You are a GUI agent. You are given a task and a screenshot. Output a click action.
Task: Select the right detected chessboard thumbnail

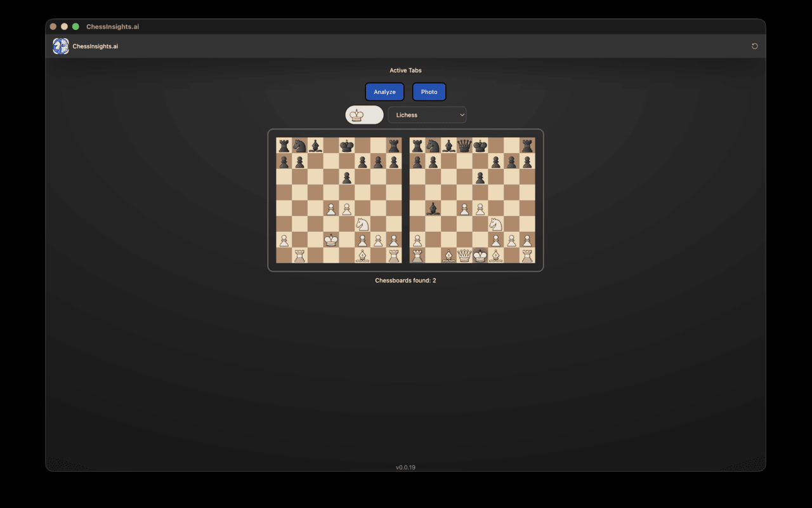473,200
